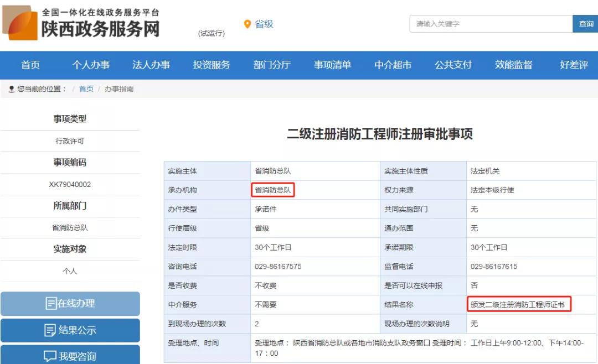Click the chat bubble icon on 我要咨询
598x364 pixels.
click(50, 356)
